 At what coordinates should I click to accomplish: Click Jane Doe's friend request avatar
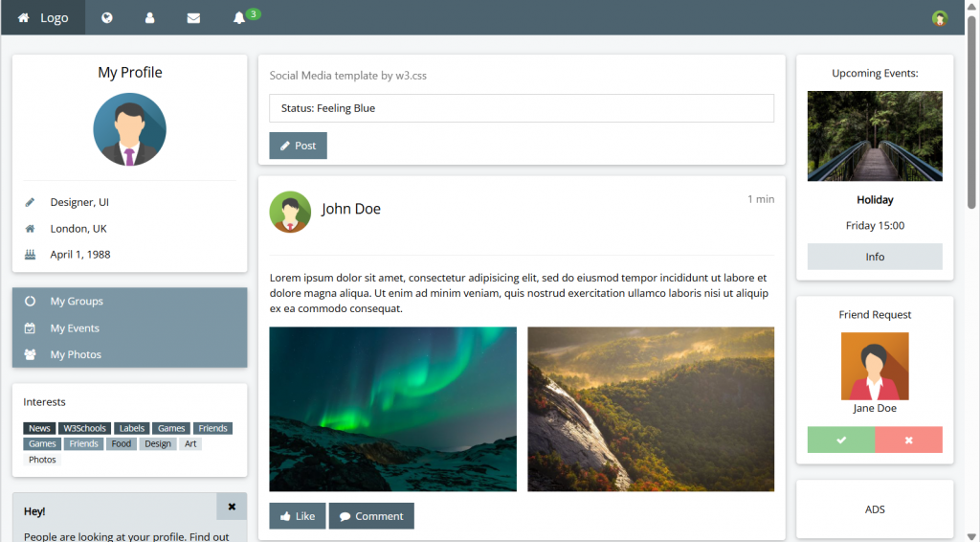click(875, 367)
